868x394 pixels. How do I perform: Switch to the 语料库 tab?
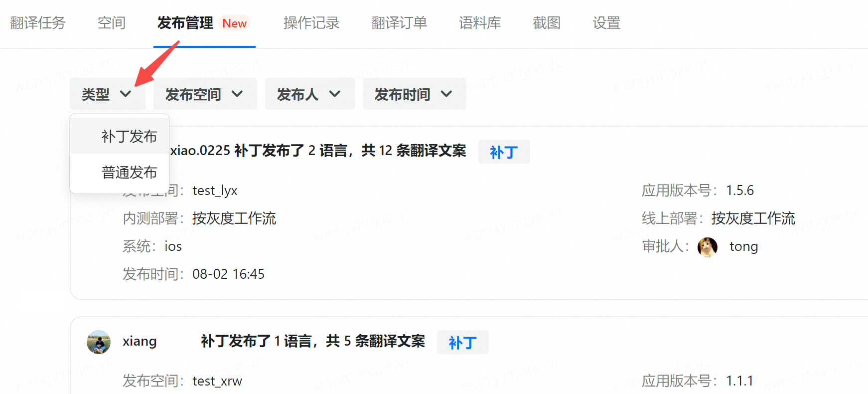click(x=479, y=23)
